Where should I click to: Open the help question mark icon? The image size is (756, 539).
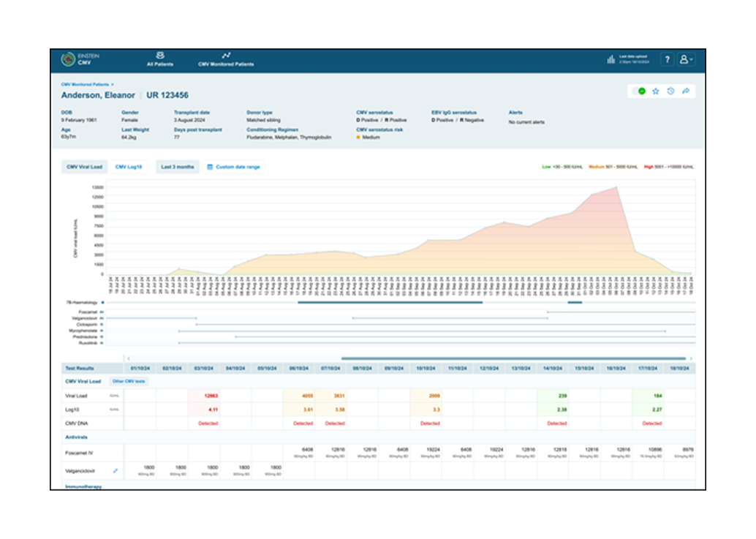pyautogui.click(x=668, y=59)
